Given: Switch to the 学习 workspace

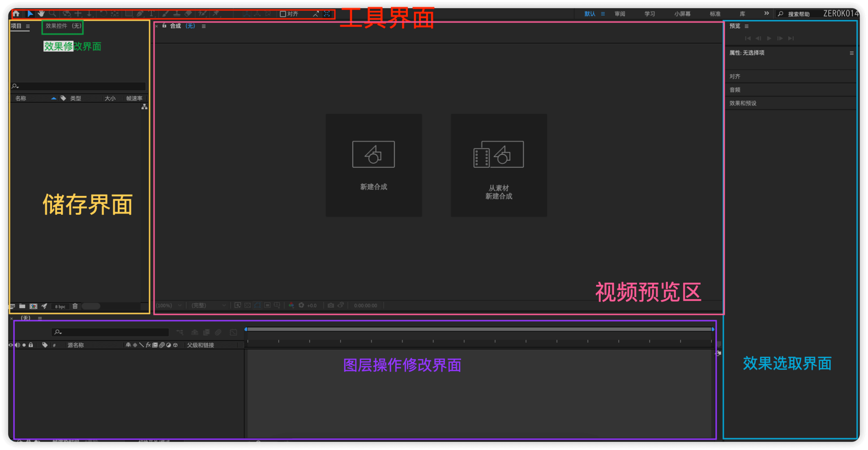Looking at the screenshot, I should [x=650, y=14].
